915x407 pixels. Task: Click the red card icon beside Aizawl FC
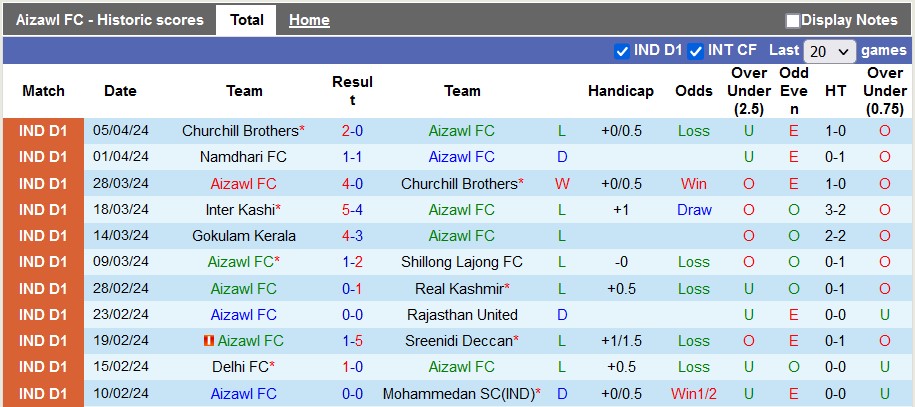click(x=208, y=341)
